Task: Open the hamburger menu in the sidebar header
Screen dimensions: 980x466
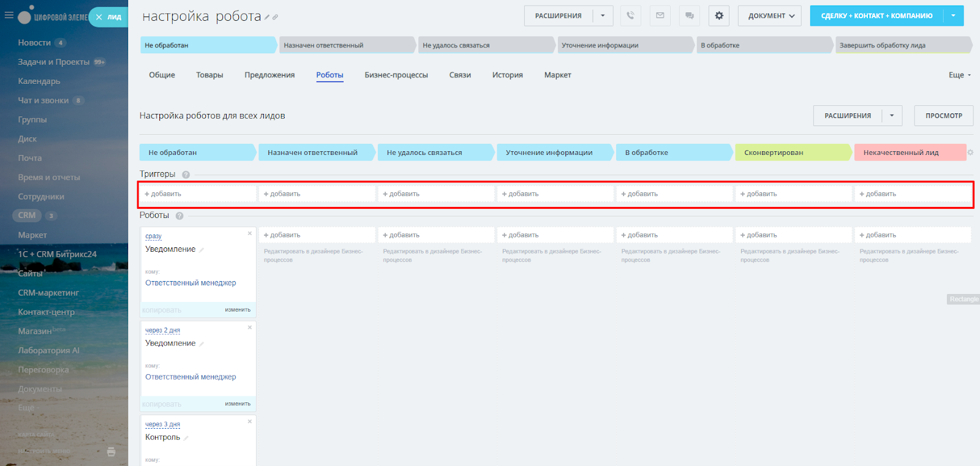Action: tap(9, 15)
